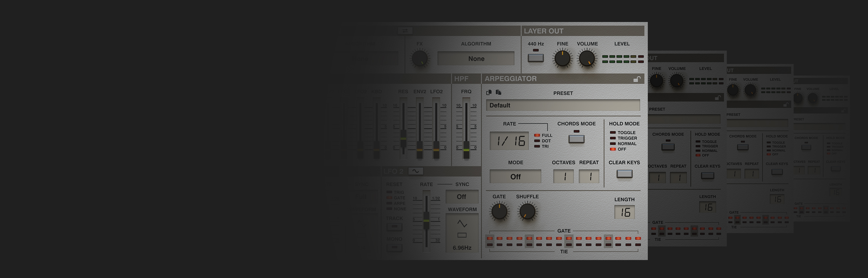Click the copy arpeggiator preset icon

[489, 92]
